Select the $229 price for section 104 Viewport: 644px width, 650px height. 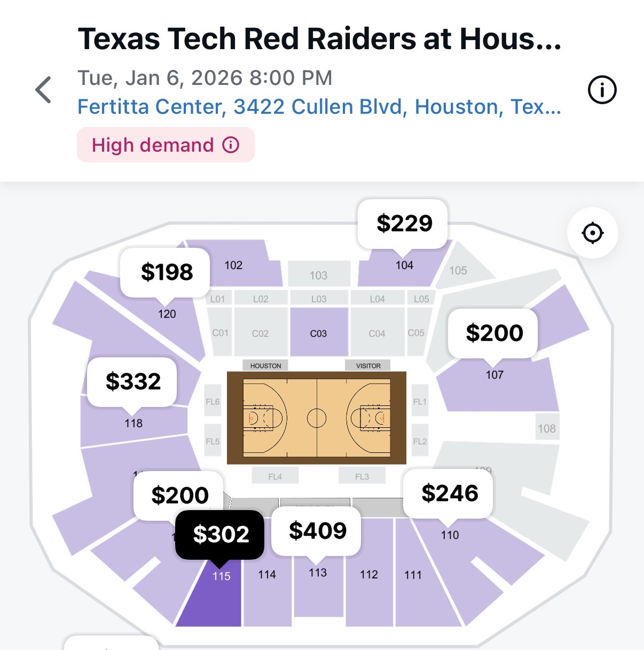coord(404,223)
